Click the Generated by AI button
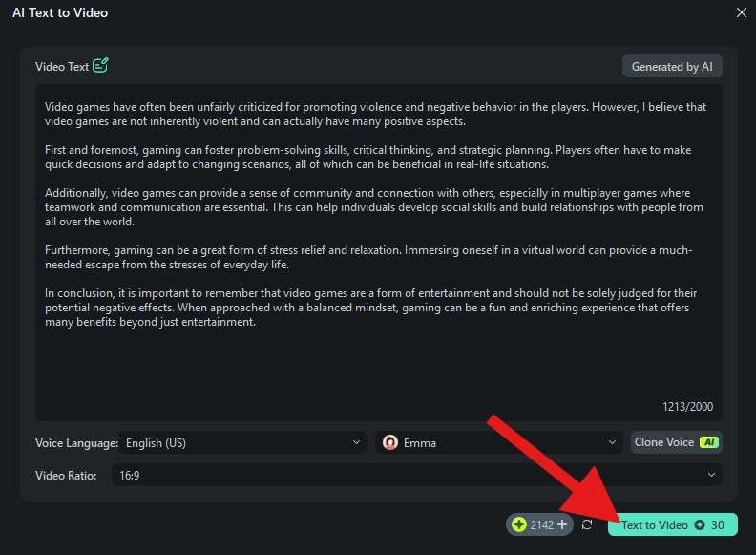The width and height of the screenshot is (756, 555). tap(672, 67)
